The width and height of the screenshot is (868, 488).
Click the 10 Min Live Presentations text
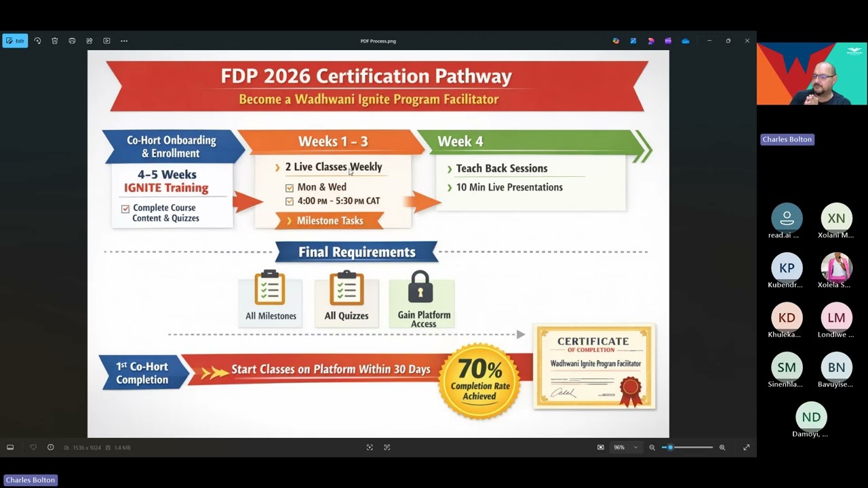click(x=509, y=187)
